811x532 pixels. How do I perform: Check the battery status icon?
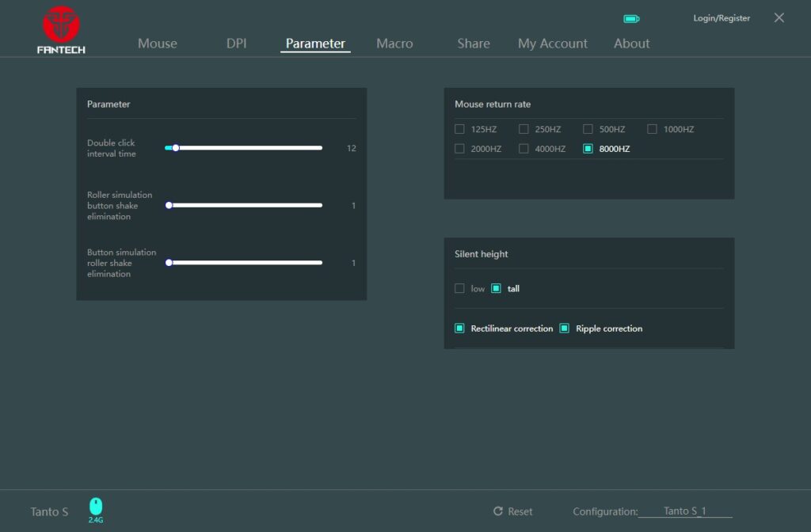click(x=631, y=19)
